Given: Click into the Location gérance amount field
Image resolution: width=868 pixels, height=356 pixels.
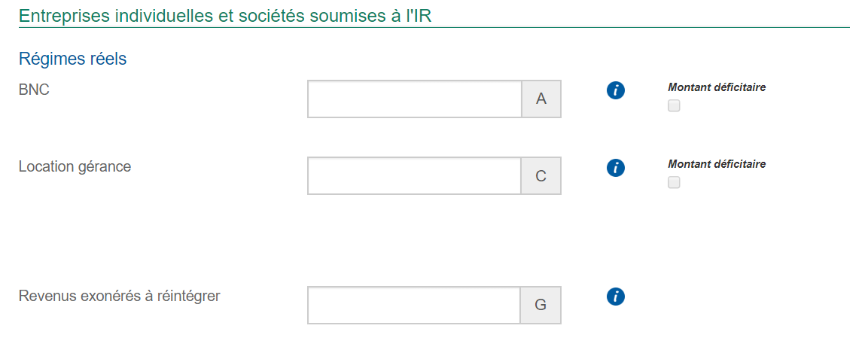Looking at the screenshot, I should (x=414, y=176).
